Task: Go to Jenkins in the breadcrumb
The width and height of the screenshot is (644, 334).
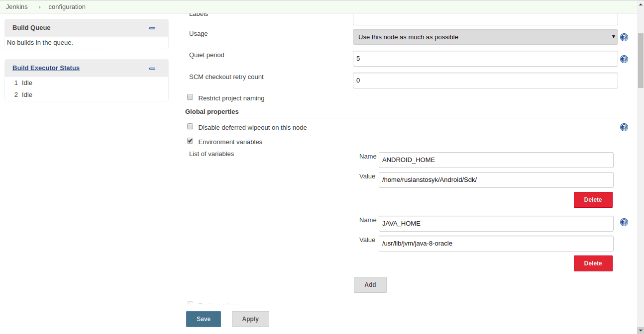Action: (16, 7)
